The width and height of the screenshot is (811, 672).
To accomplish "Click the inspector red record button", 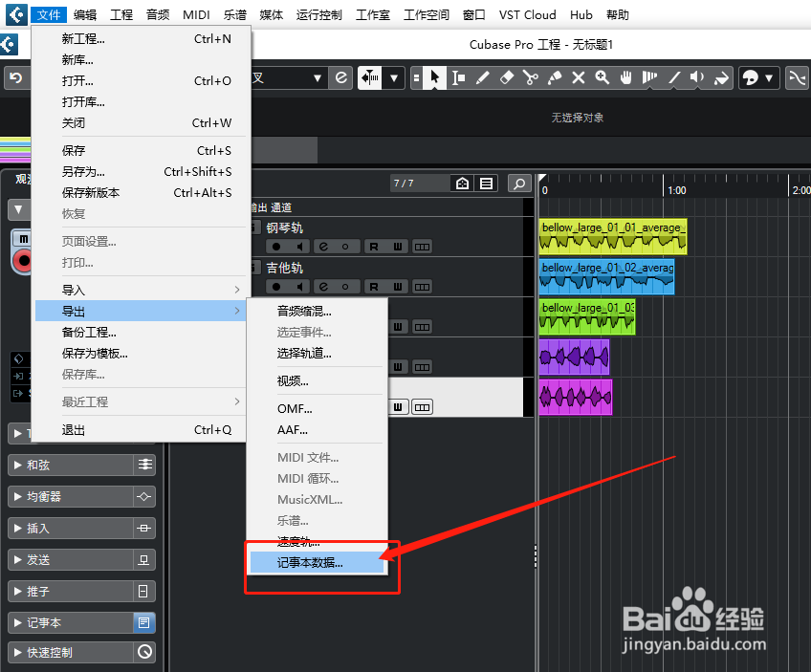I will (22, 261).
